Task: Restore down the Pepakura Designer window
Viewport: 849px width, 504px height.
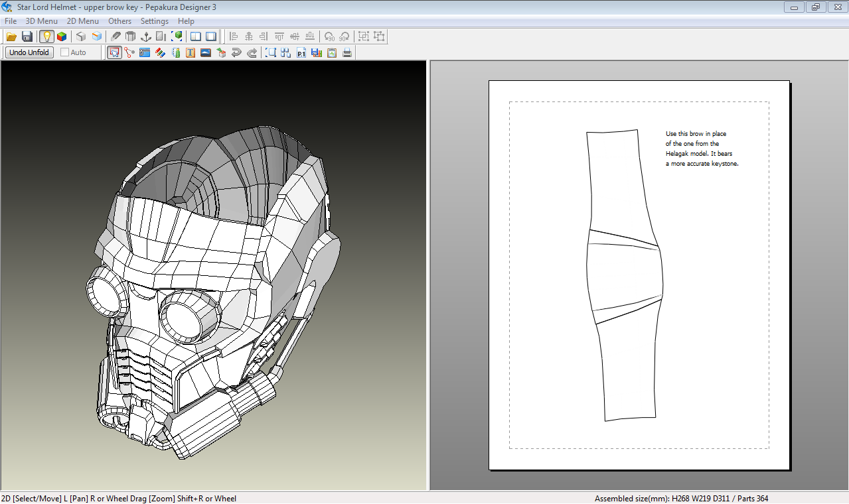Action: [x=816, y=7]
